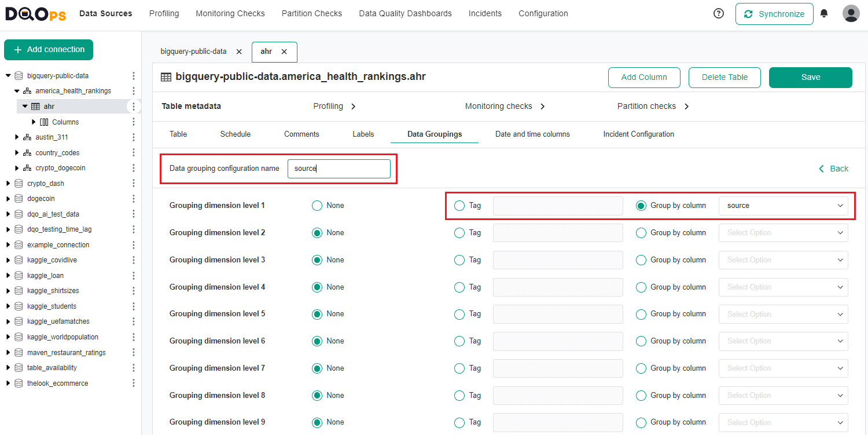This screenshot has width=868, height=435.
Task: Click the Synchronize button
Action: click(x=774, y=14)
